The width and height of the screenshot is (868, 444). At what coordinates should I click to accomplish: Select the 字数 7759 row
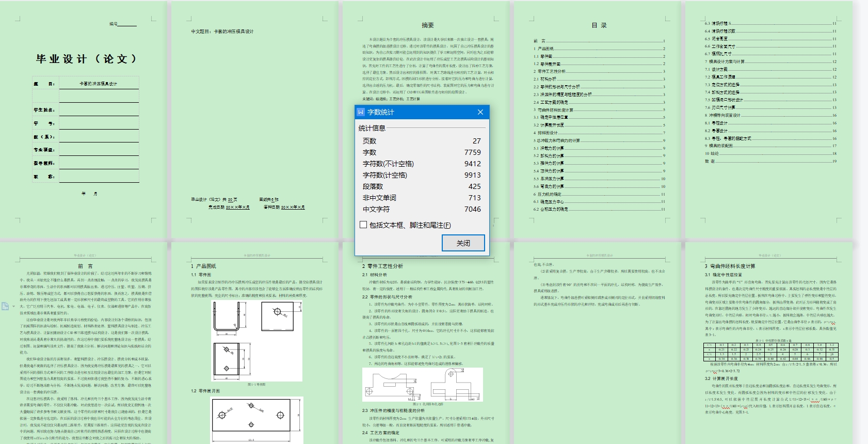pyautogui.click(x=422, y=152)
